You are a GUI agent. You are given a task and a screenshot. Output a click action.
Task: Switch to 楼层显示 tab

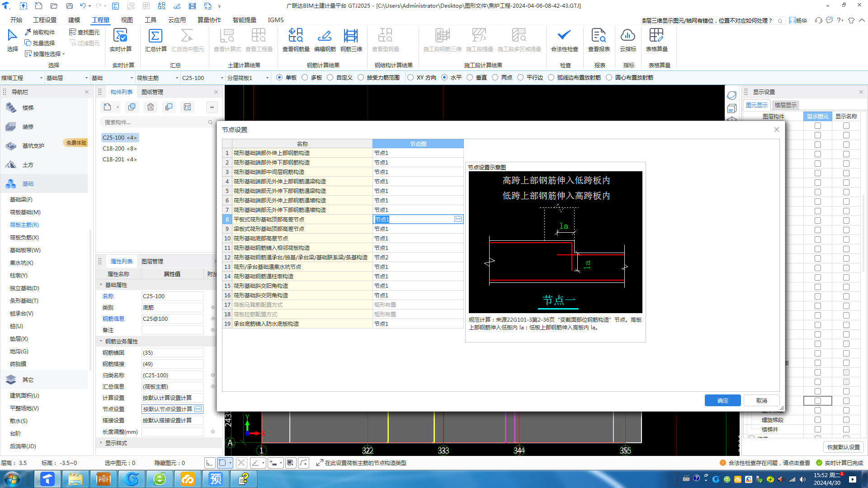pyautogui.click(x=786, y=105)
